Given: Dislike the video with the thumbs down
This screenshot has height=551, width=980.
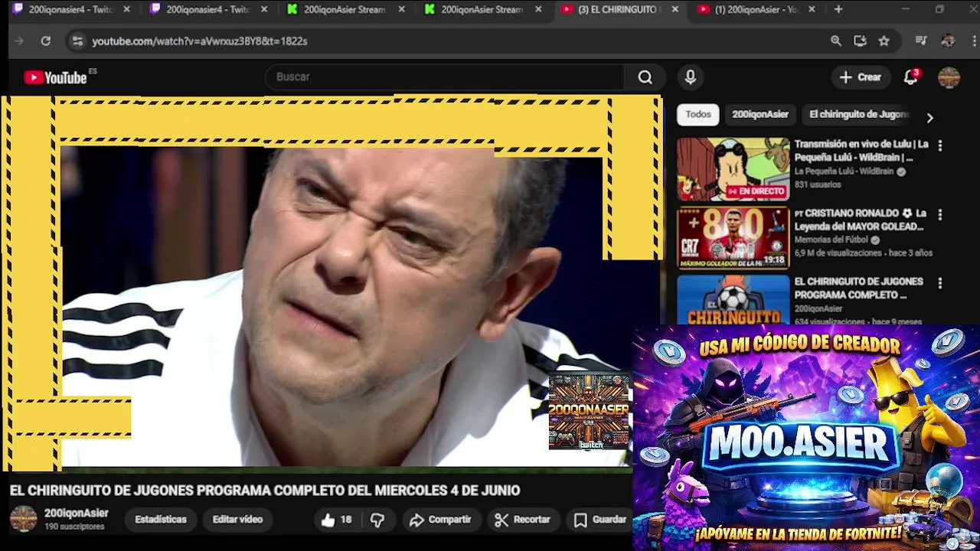Looking at the screenshot, I should pos(377,520).
